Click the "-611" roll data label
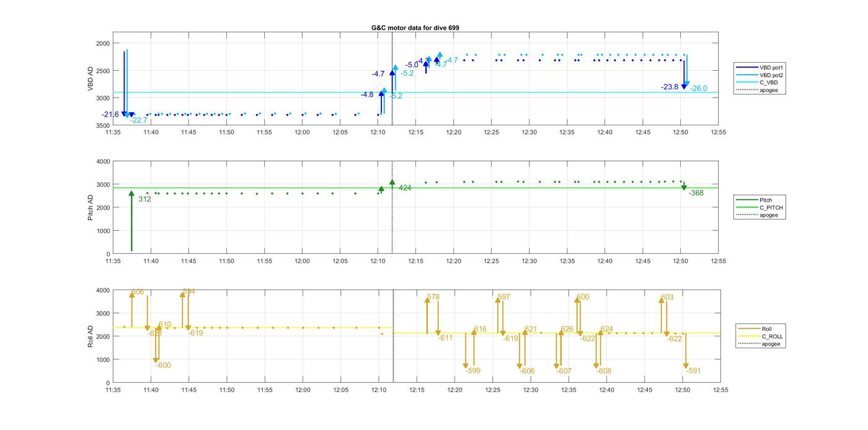 click(445, 338)
